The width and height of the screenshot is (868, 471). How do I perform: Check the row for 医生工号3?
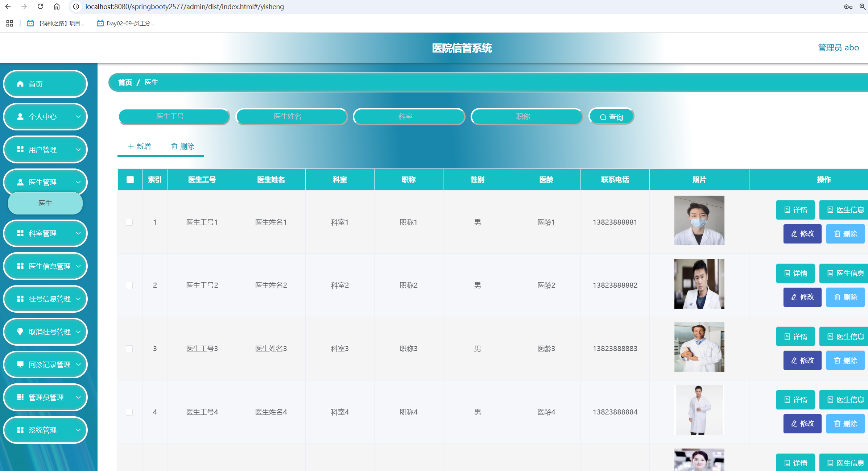(x=129, y=349)
